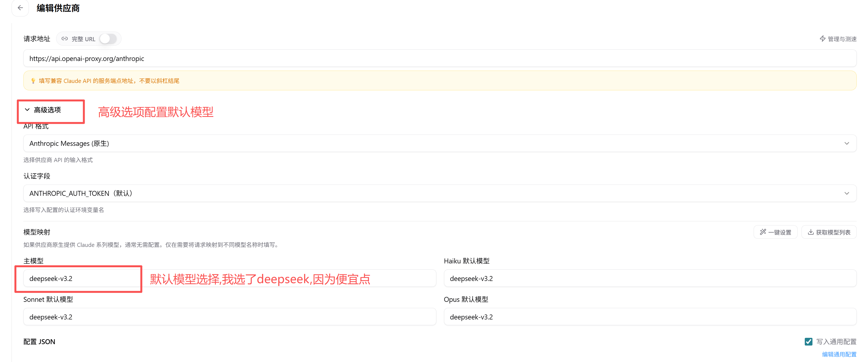Click the 编辑供应商 page title
The width and height of the screenshot is (868, 362).
click(x=58, y=8)
